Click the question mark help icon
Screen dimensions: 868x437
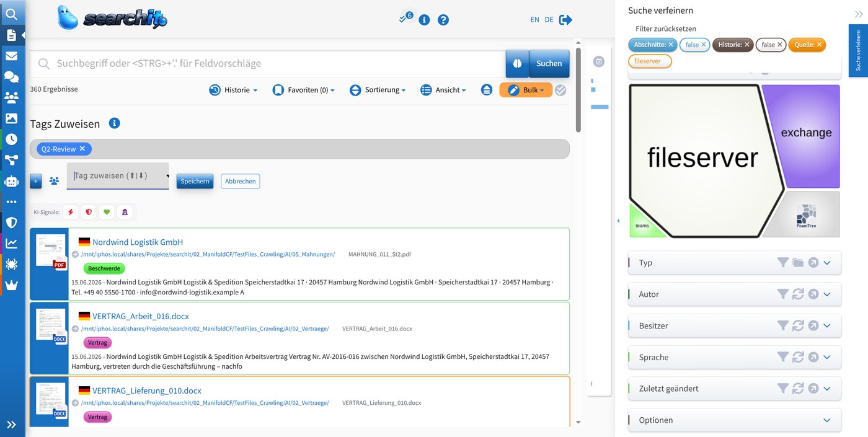(443, 20)
